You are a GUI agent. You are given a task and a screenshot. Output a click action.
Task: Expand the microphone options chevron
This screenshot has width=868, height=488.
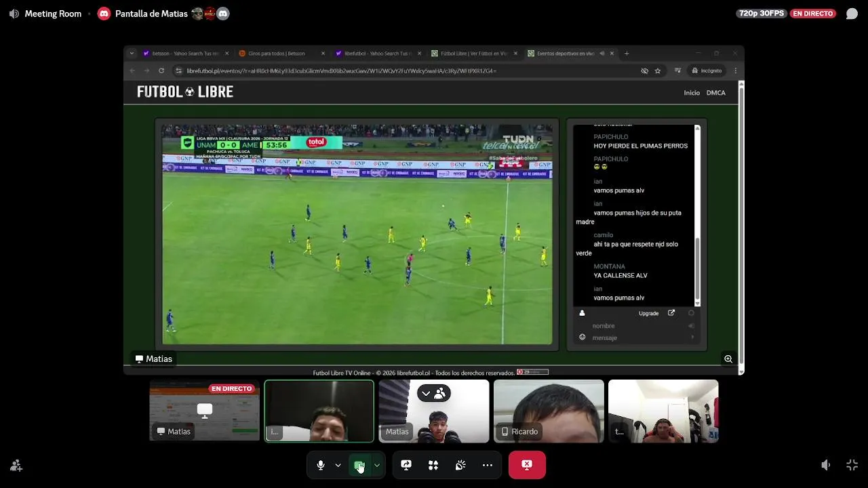tap(338, 465)
